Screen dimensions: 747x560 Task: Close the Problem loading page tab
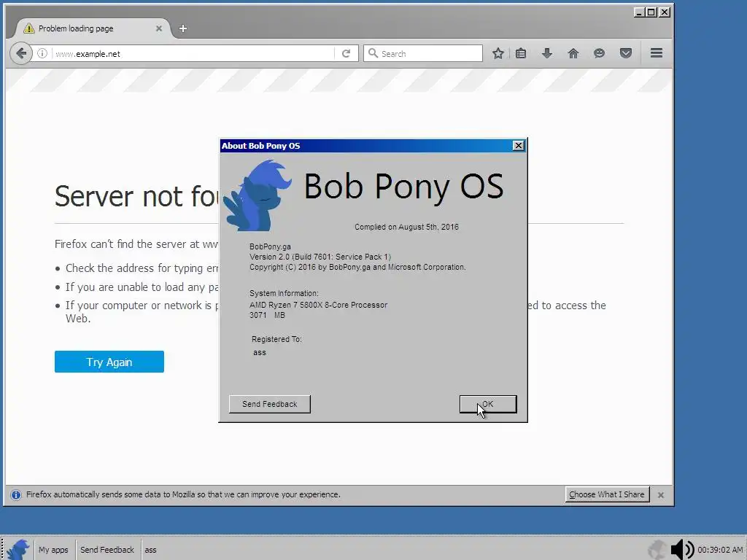pos(158,28)
